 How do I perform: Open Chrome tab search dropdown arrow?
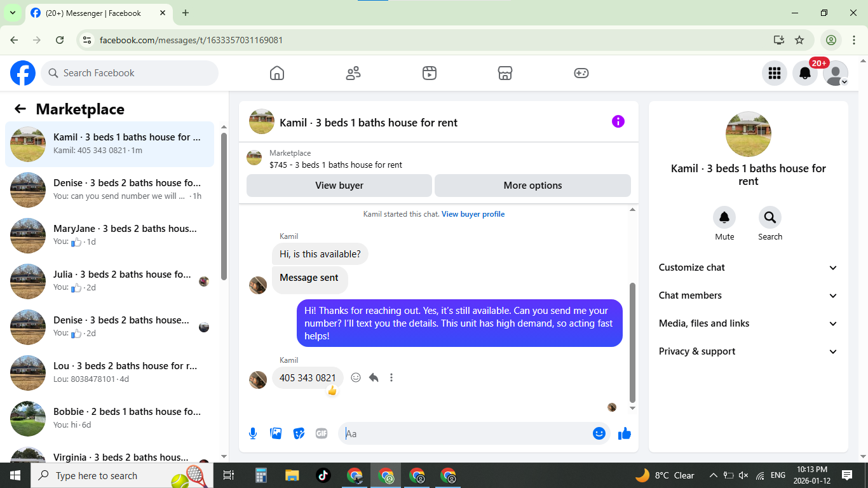pyautogui.click(x=12, y=13)
